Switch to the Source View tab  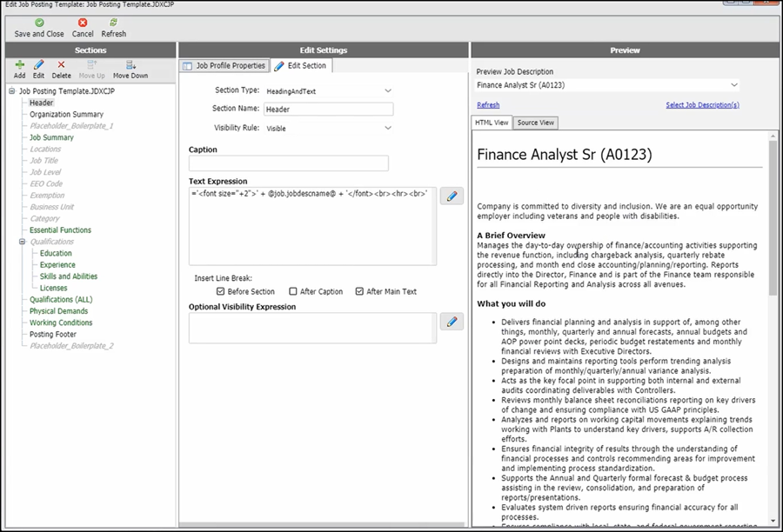point(535,123)
